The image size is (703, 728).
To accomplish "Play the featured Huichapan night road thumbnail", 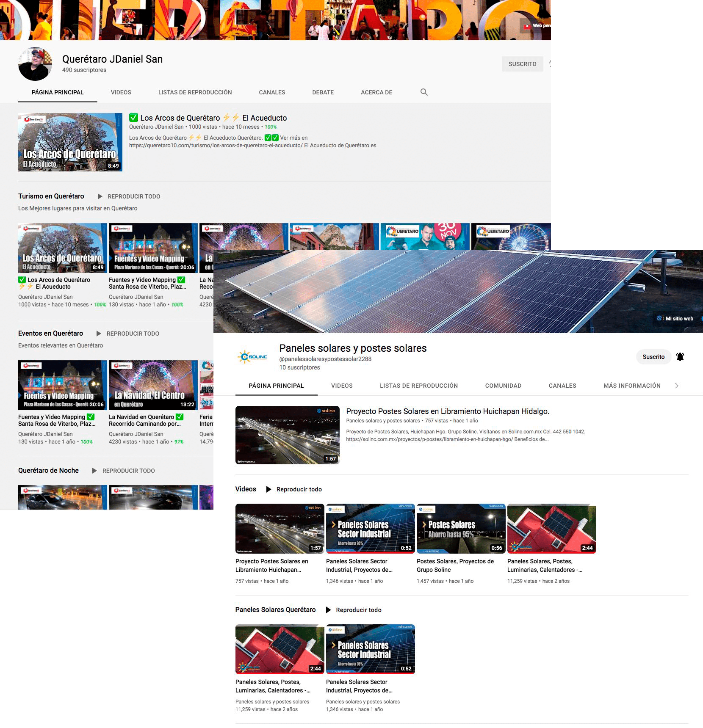I will click(x=288, y=435).
